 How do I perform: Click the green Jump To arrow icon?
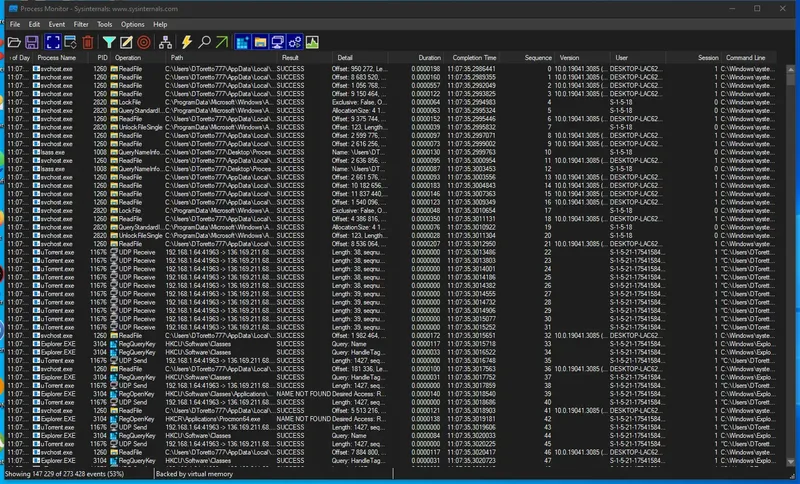point(222,42)
